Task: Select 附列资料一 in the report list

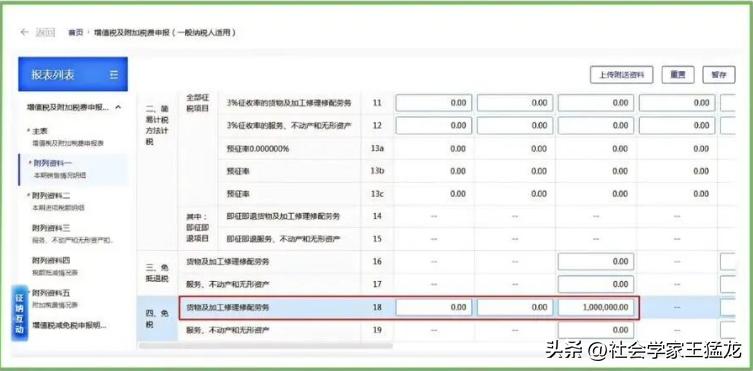Action: click(73, 169)
